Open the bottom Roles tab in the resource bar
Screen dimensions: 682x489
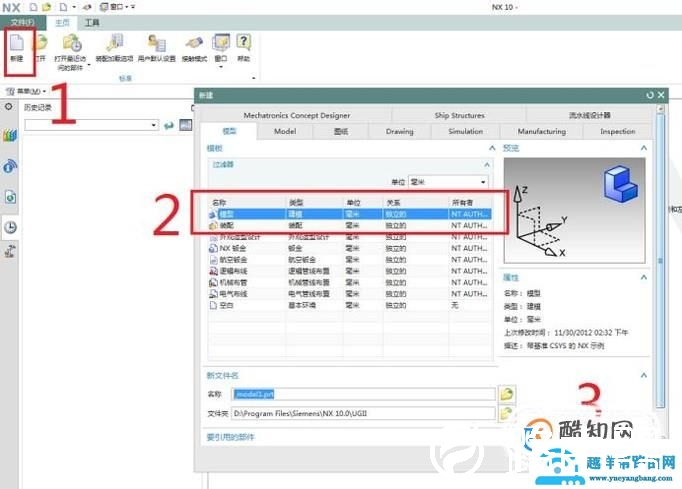click(x=10, y=251)
